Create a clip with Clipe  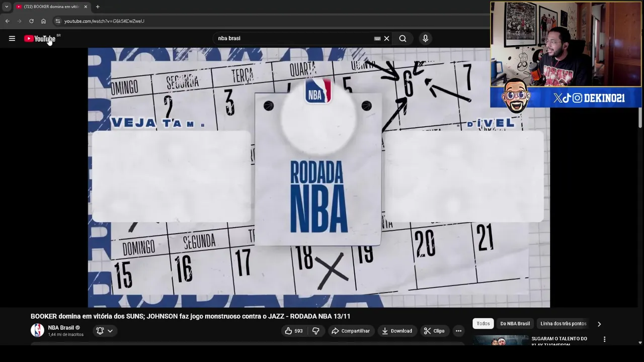[x=434, y=331]
